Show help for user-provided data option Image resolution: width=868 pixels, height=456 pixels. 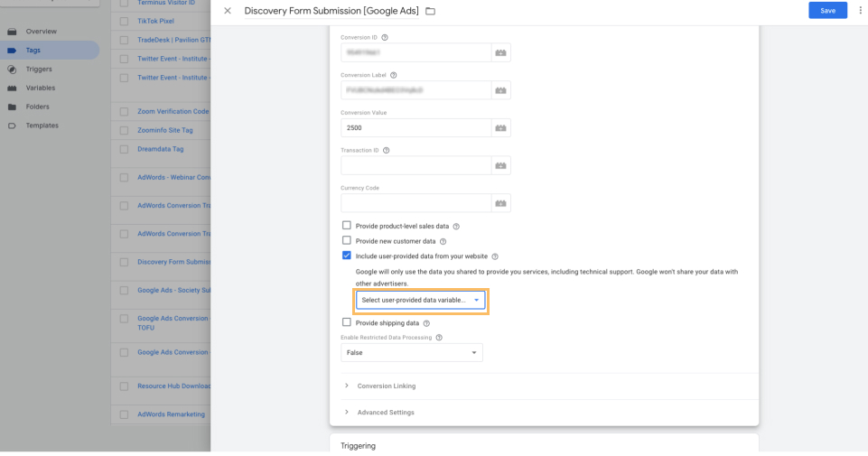click(495, 256)
